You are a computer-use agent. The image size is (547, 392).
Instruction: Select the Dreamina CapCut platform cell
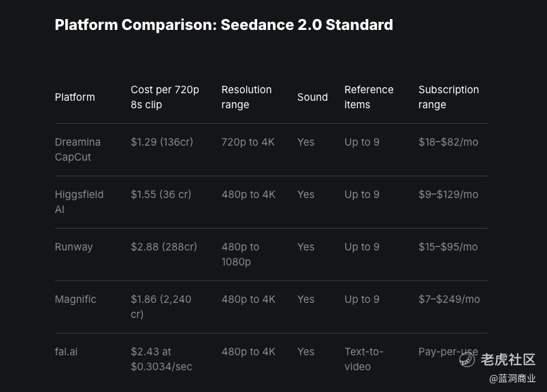click(x=78, y=150)
